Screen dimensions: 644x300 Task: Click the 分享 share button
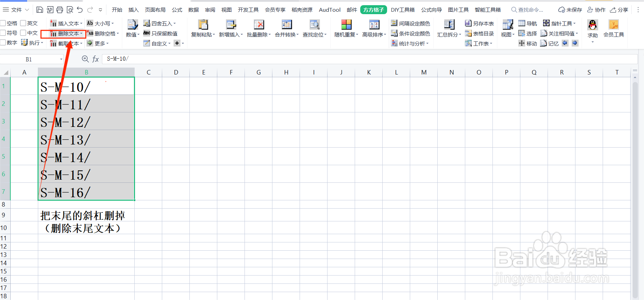pyautogui.click(x=619, y=10)
